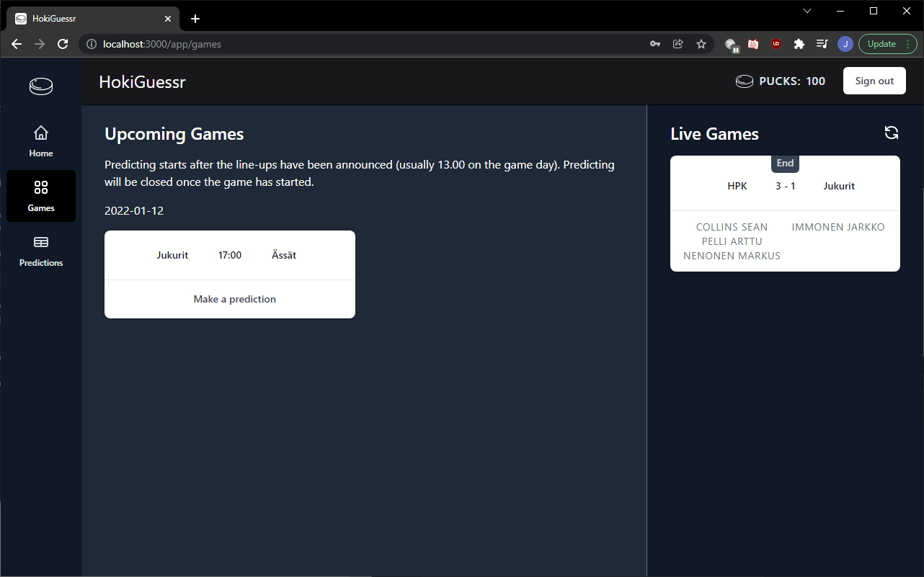Open Predictions via the table icon
924x577 pixels.
pyautogui.click(x=40, y=243)
